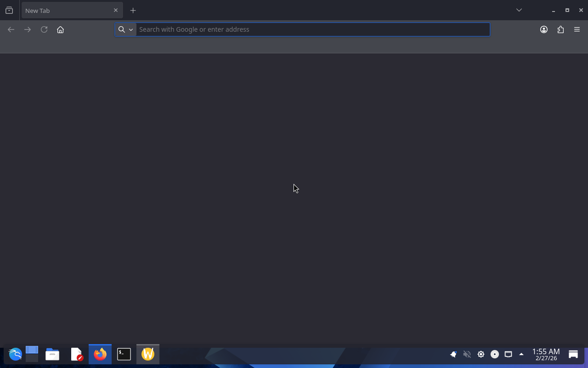588x368 pixels.
Task: Open the Firefox account menu
Action: point(544,29)
